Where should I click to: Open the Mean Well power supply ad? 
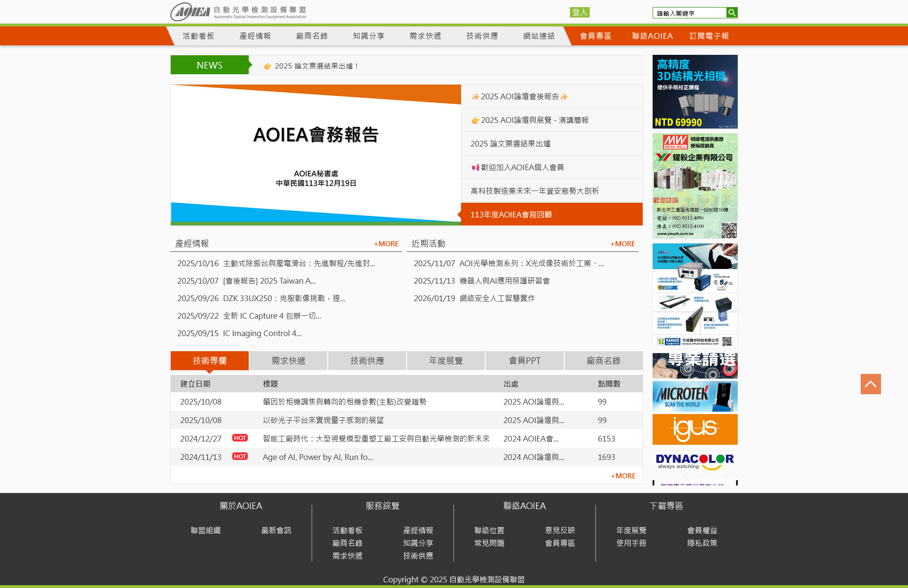pos(695,186)
